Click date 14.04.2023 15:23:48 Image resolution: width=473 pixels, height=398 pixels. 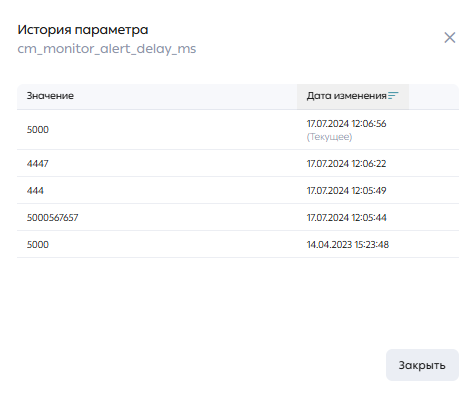pos(348,245)
